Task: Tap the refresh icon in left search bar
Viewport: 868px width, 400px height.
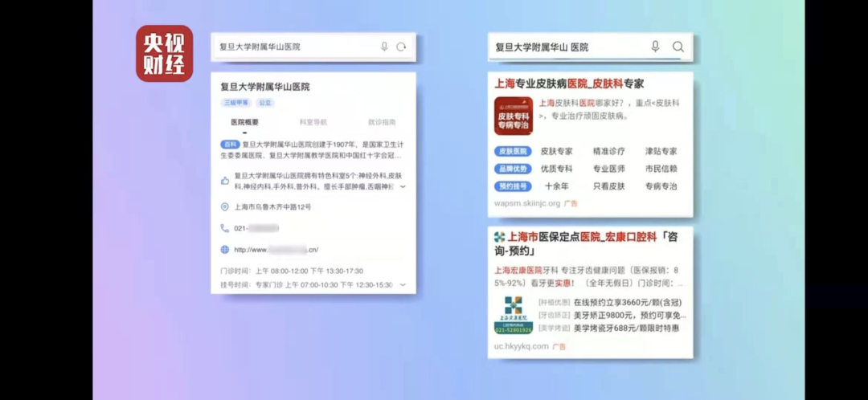Action: 401,47
